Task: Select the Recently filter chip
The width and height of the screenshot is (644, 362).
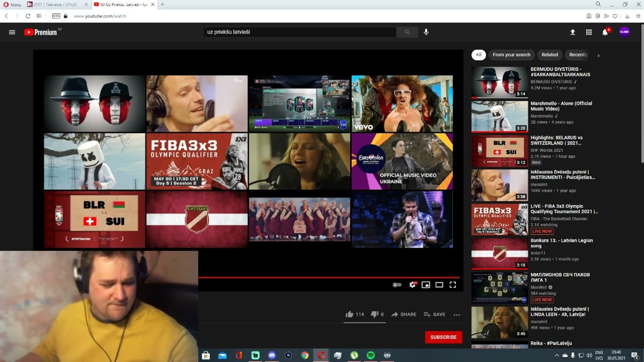Action: (x=578, y=55)
